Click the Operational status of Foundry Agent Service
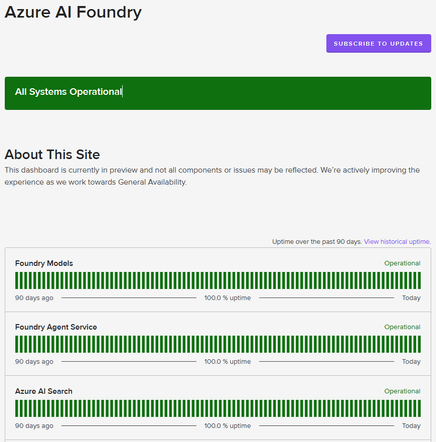Screen dimensions: 436x442 pos(402,327)
